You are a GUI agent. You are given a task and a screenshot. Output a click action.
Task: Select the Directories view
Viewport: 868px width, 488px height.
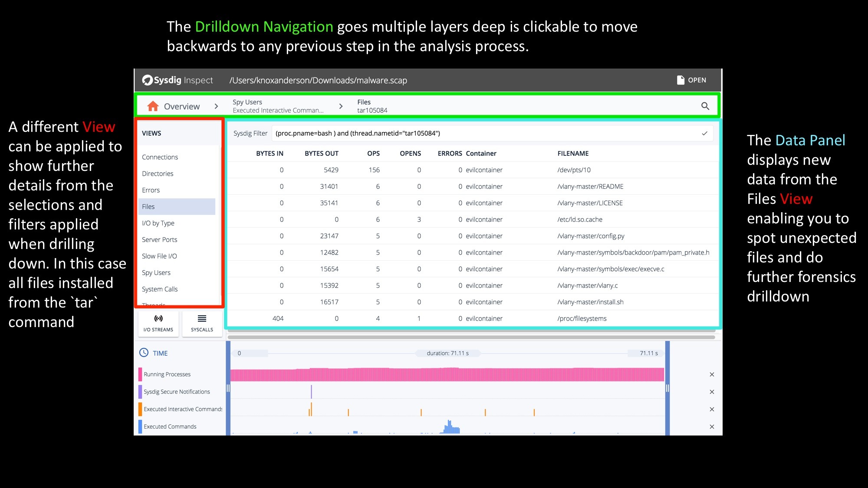click(177, 174)
